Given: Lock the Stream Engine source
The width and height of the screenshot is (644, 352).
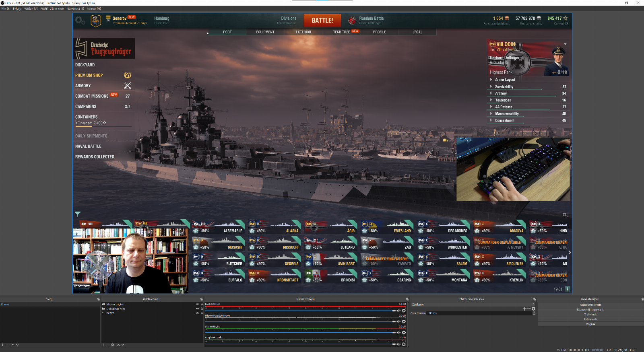Looking at the screenshot, I should (202, 304).
